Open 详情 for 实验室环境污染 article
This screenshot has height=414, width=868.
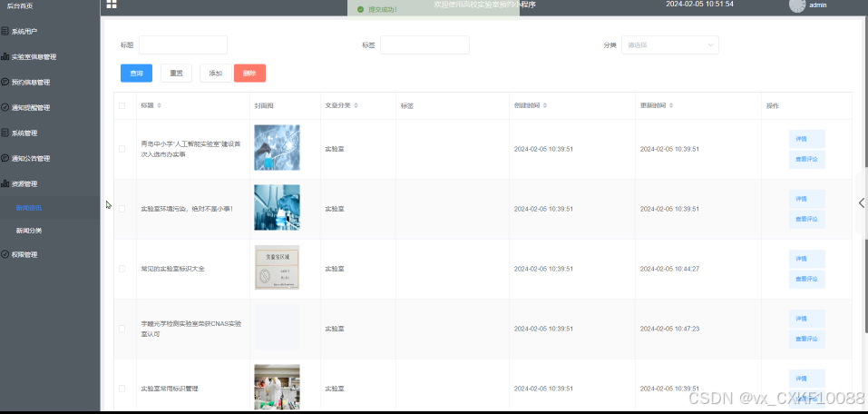click(806, 199)
